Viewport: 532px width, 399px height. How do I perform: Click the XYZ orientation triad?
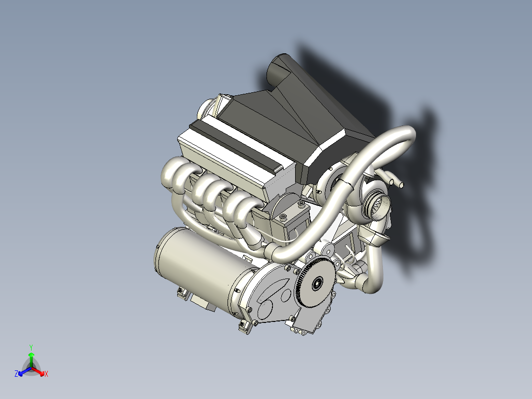(31, 362)
